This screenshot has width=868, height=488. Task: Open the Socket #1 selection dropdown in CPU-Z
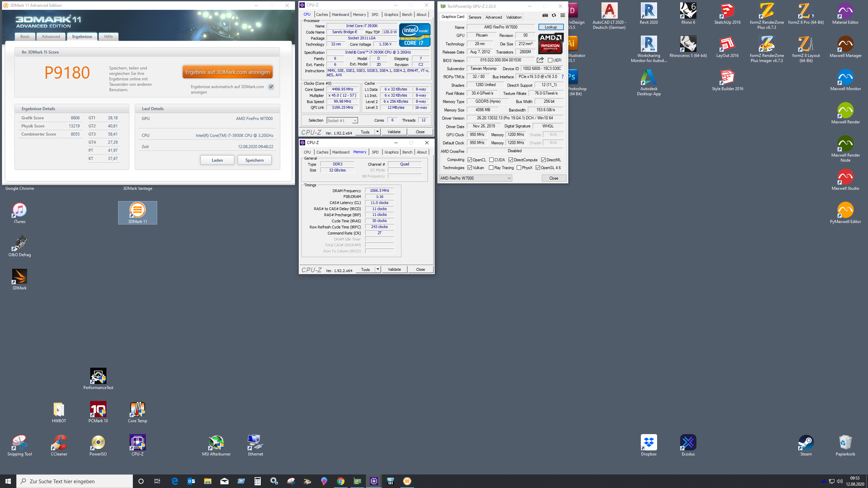342,120
